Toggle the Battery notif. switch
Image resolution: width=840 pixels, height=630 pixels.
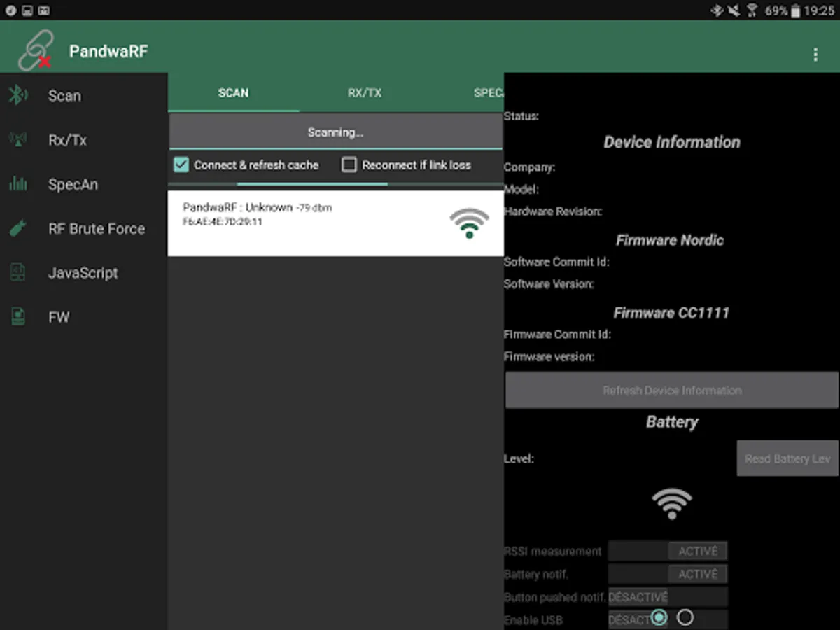(x=668, y=574)
